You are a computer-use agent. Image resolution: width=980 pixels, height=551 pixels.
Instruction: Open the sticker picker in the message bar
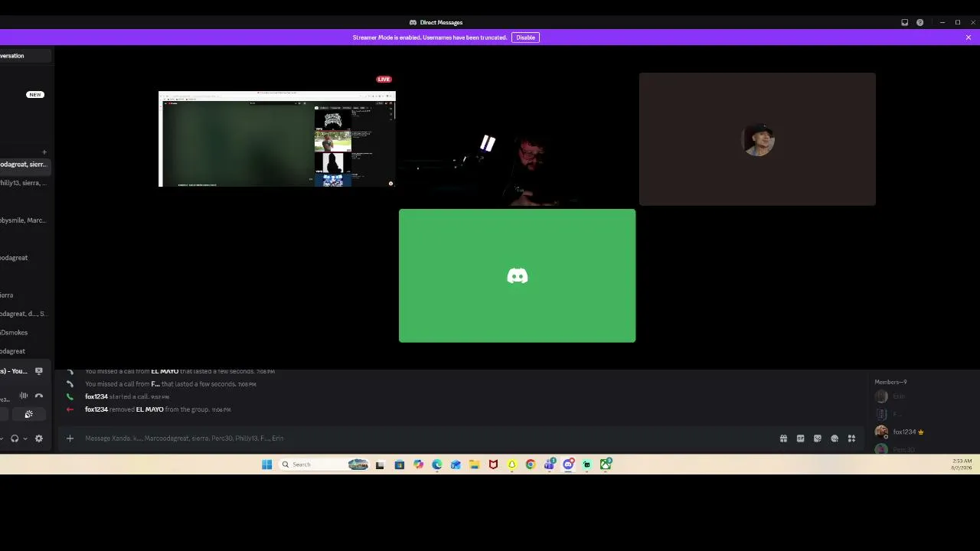pyautogui.click(x=818, y=439)
